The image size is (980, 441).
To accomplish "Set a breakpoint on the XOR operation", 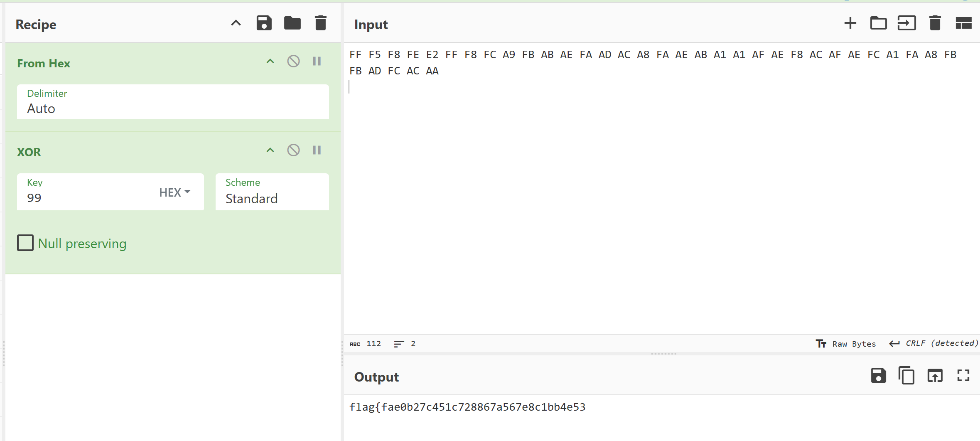I will tap(317, 150).
